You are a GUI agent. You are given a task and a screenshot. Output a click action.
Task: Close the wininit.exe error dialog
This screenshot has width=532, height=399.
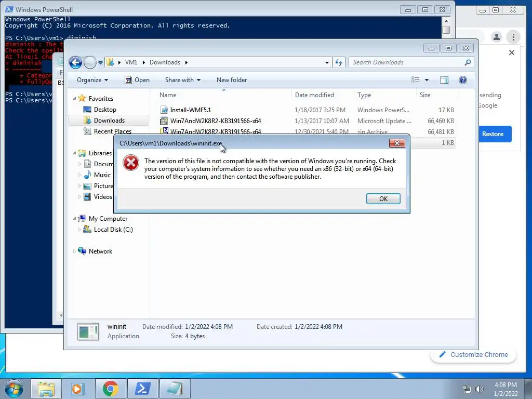(397, 143)
